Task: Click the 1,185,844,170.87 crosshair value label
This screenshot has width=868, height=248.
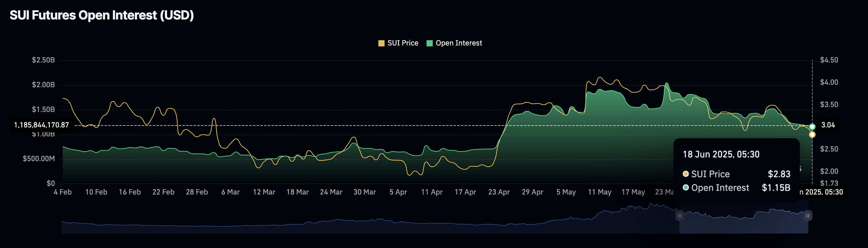Action: coord(41,125)
